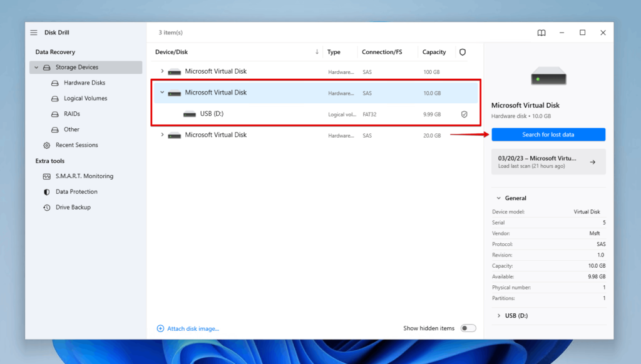
Task: Select the Other category under Data Recovery
Action: click(69, 129)
